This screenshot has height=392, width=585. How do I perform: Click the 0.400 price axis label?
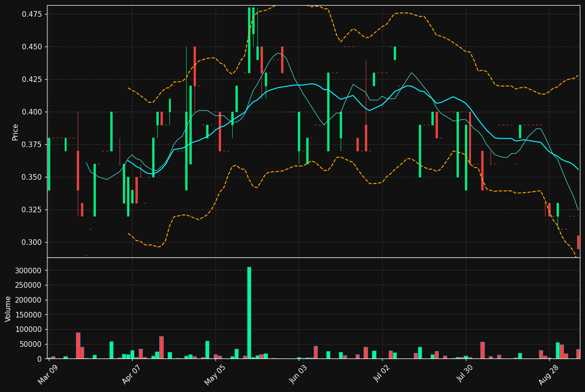click(x=32, y=112)
